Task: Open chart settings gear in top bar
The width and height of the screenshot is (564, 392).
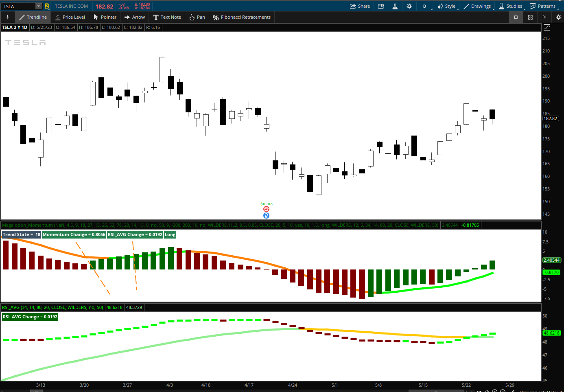Action: tap(409, 6)
